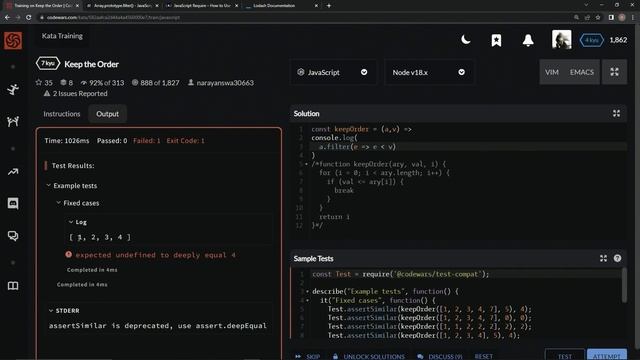The width and height of the screenshot is (640, 360).
Task: Open the leaderboard trend arrow icon
Action: tap(13, 172)
